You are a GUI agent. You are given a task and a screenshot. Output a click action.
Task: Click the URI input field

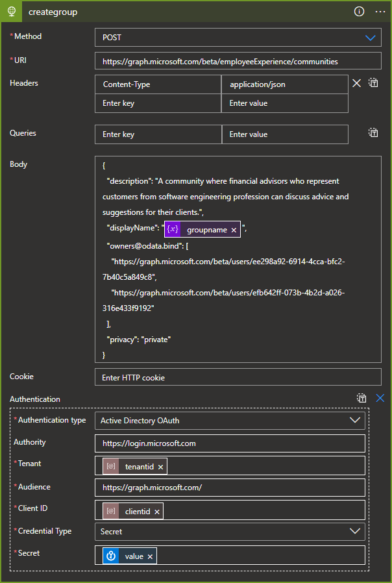(x=238, y=61)
